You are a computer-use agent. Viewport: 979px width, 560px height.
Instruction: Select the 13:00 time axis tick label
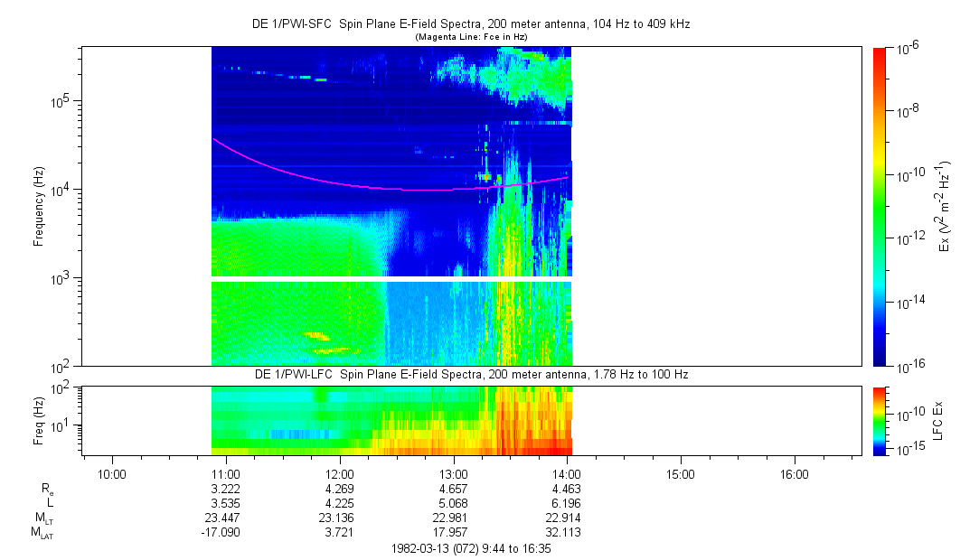tap(453, 472)
